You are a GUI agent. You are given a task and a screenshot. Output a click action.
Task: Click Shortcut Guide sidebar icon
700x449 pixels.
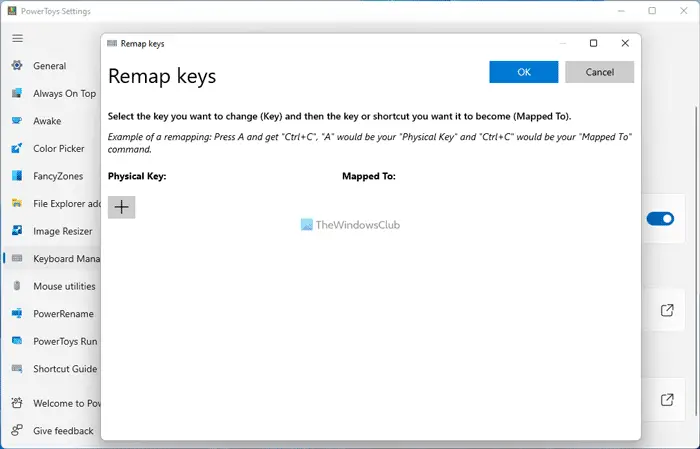(17, 369)
